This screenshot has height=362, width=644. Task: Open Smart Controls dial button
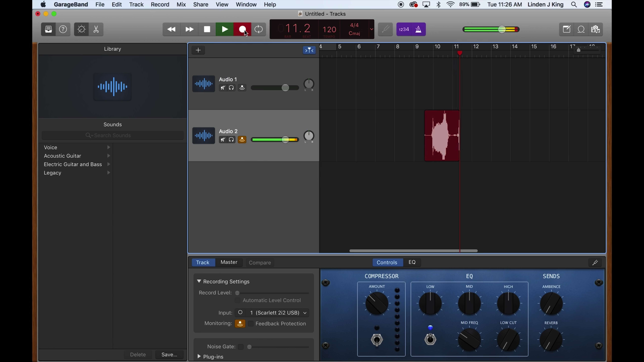click(x=82, y=30)
